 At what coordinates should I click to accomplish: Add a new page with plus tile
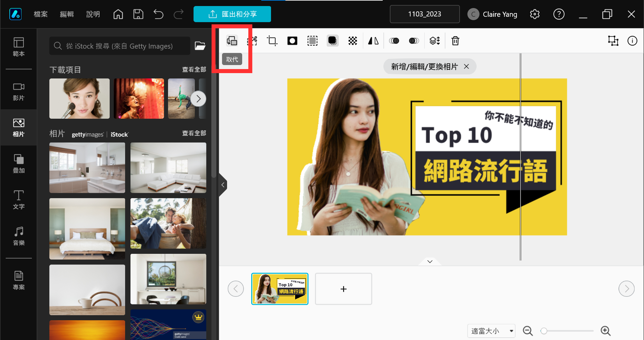click(x=343, y=289)
